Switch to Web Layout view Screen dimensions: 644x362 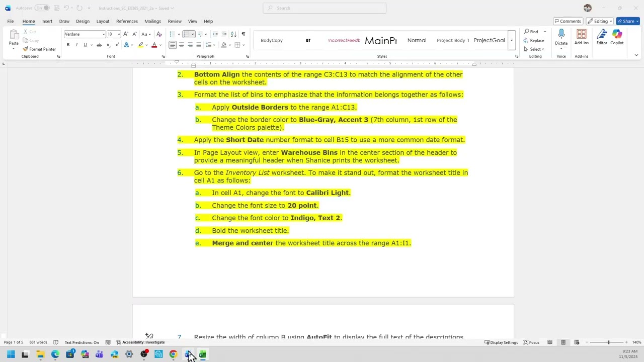[x=577, y=342]
